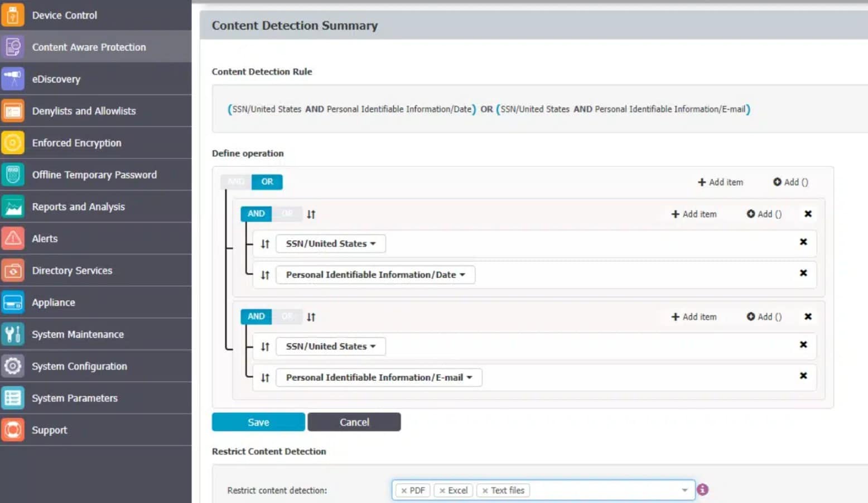Set first group operator to AND

coord(256,214)
